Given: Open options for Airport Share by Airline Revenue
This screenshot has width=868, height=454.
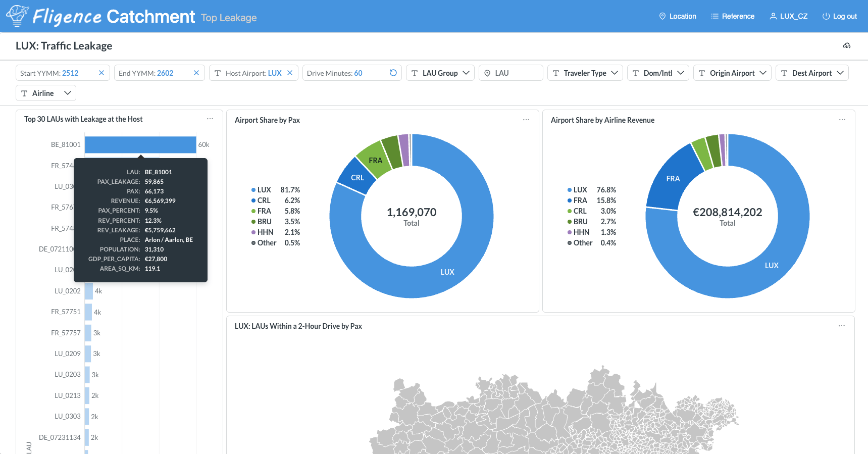Looking at the screenshot, I should (x=842, y=120).
